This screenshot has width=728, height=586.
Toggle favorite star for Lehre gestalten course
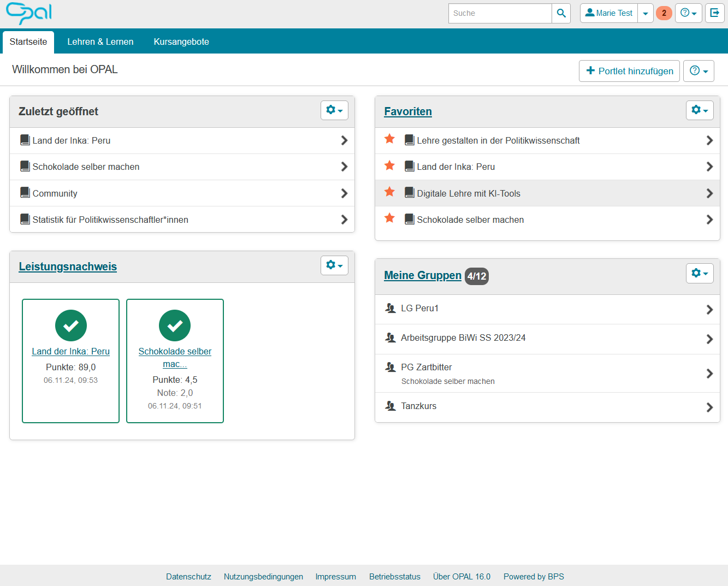coord(389,139)
